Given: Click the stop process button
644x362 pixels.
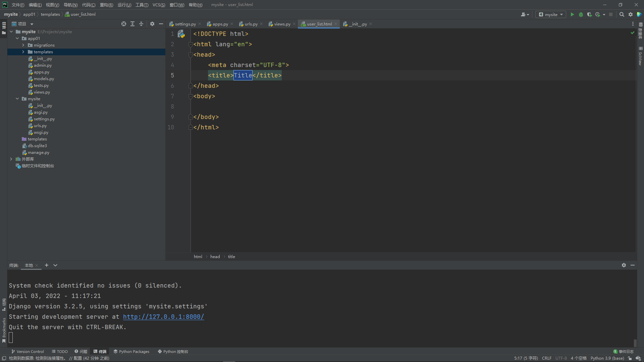Looking at the screenshot, I should click(x=611, y=14).
